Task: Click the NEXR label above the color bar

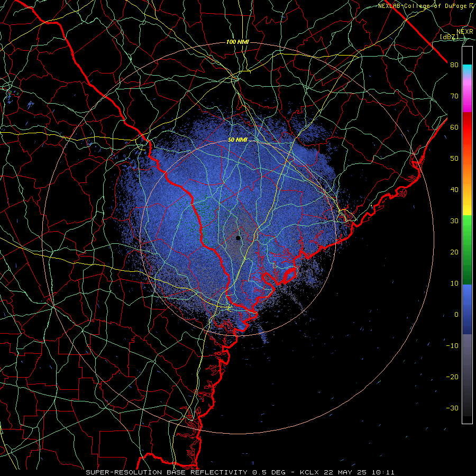Action: 465,32
